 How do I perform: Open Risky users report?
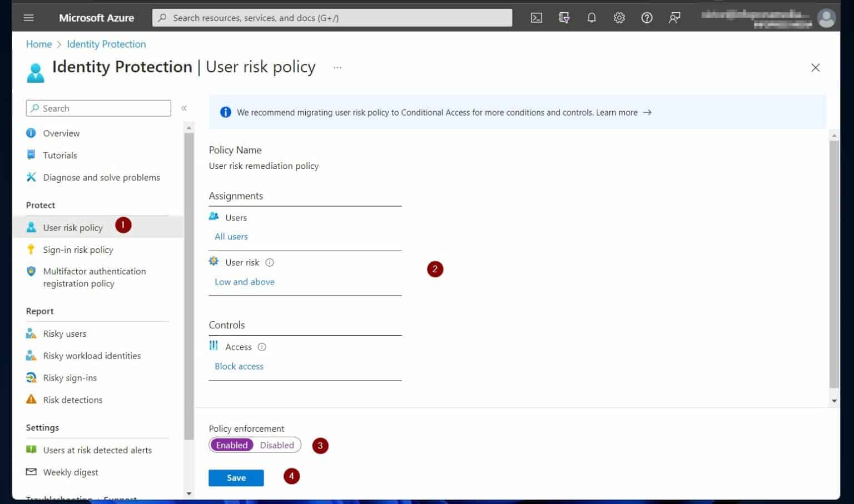(64, 334)
